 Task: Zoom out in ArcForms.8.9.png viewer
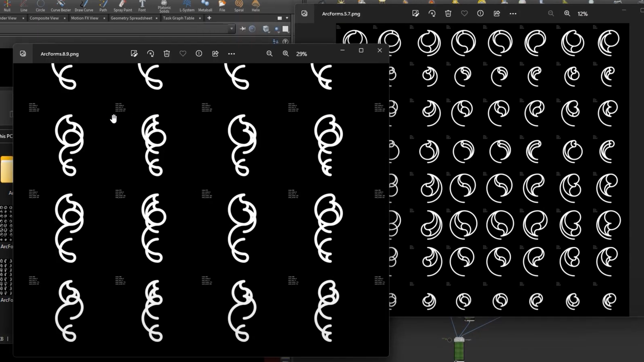[x=269, y=54]
